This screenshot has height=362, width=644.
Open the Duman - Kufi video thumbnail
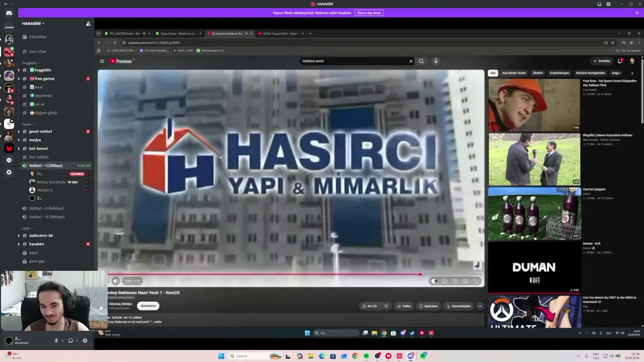click(534, 267)
